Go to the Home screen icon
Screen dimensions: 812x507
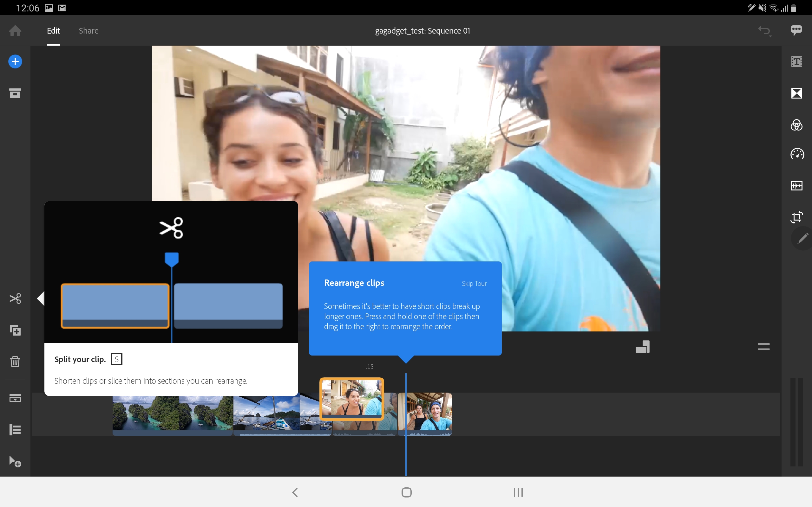15,30
